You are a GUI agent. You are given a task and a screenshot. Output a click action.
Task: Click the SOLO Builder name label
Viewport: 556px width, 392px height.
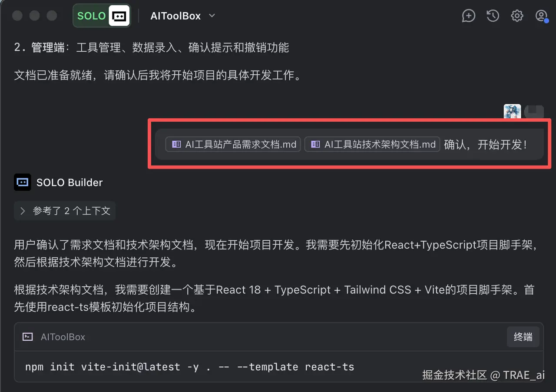click(x=69, y=183)
